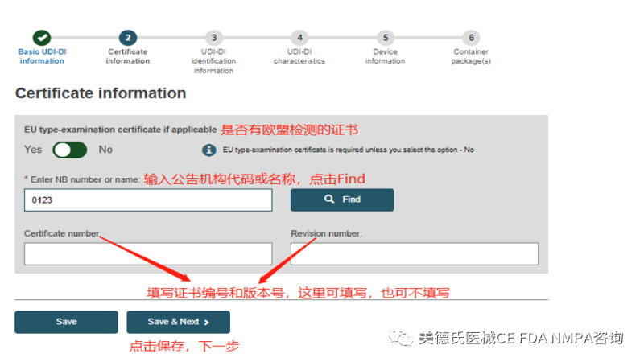Image resolution: width=644 pixels, height=362 pixels.
Task: Click the step 2 circle in progress tracker
Action: 127,37
